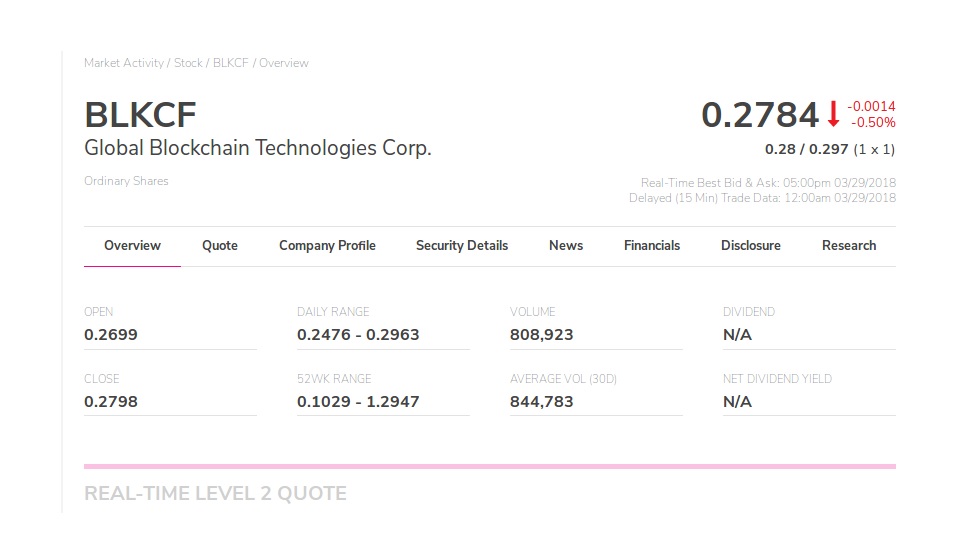
Task: Go to Security Details tab
Action: [x=462, y=245]
